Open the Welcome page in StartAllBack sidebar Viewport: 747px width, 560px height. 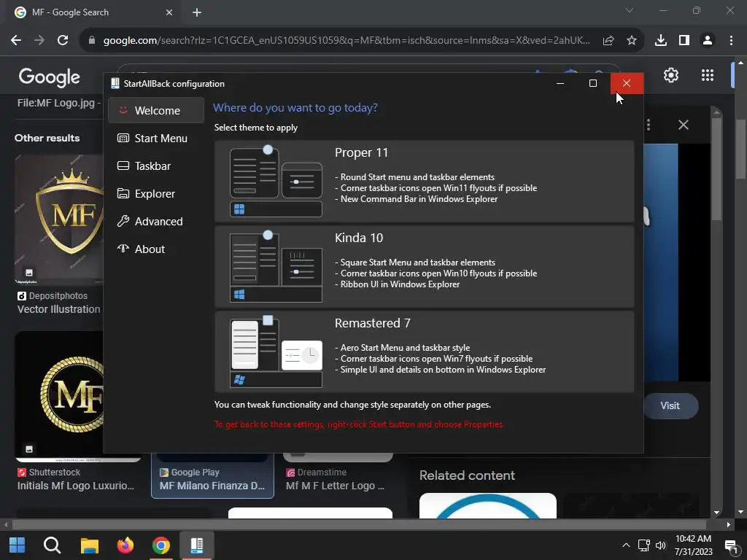pos(156,111)
